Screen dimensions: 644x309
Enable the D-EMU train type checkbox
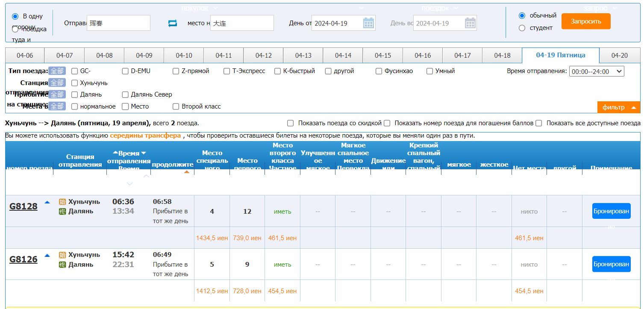(125, 71)
